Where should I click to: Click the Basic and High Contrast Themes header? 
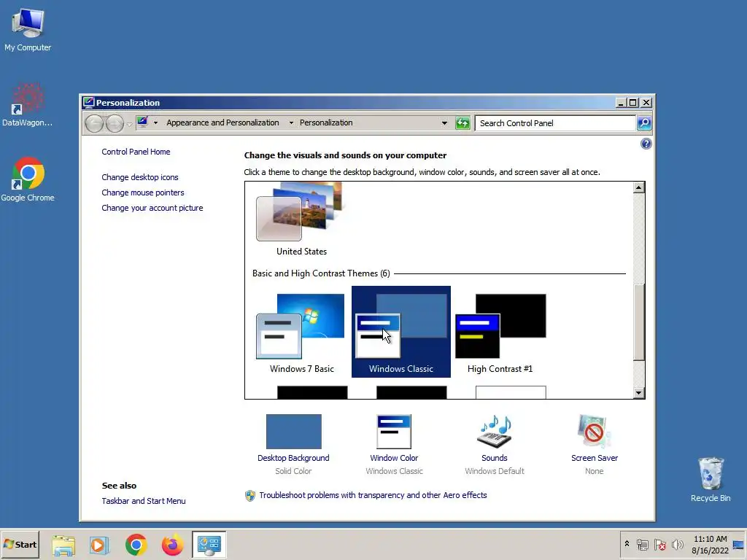(321, 273)
